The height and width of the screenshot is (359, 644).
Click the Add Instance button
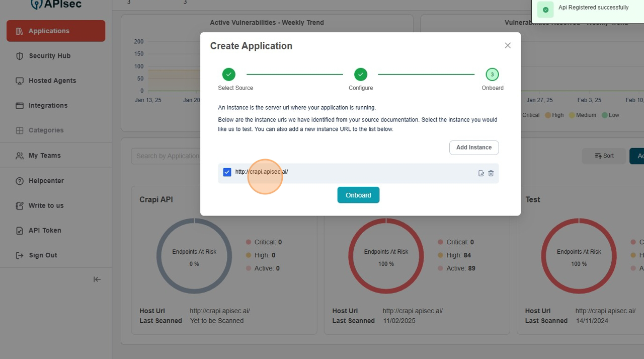click(x=473, y=148)
